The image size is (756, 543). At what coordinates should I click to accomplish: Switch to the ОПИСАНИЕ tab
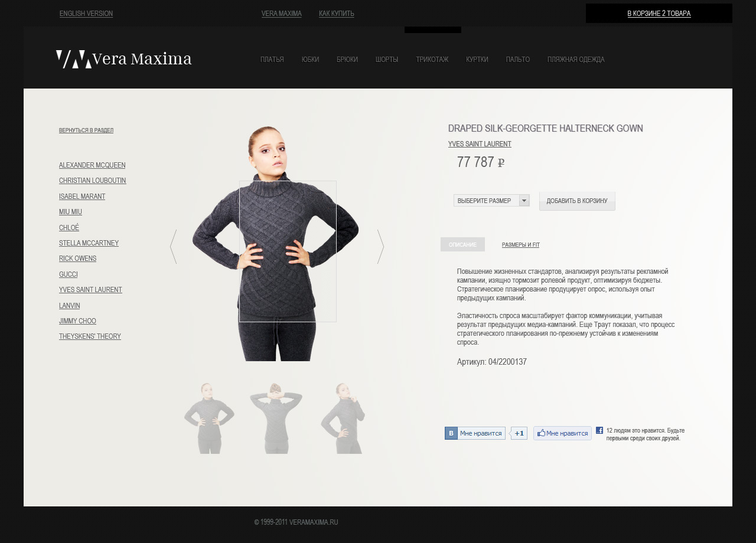462,244
